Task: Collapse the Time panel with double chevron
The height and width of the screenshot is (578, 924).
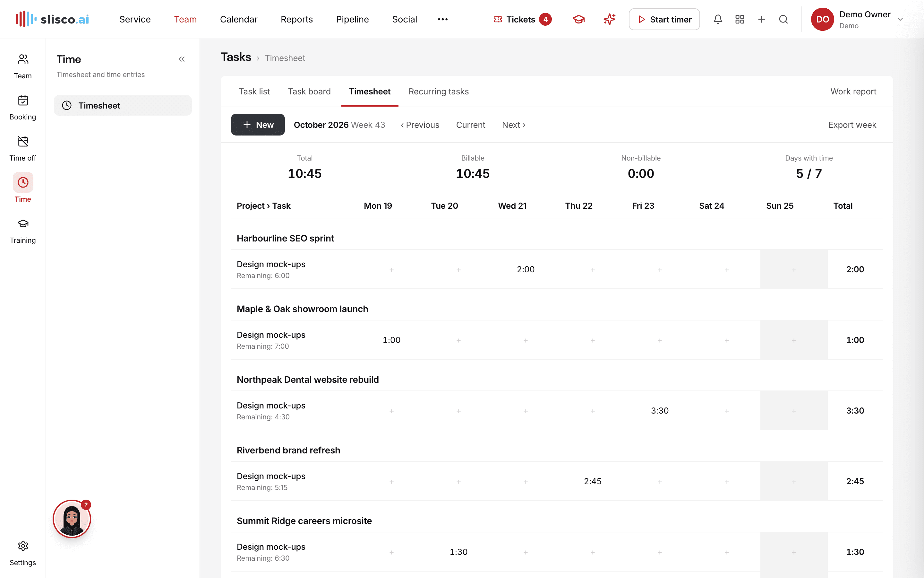Action: pos(181,59)
